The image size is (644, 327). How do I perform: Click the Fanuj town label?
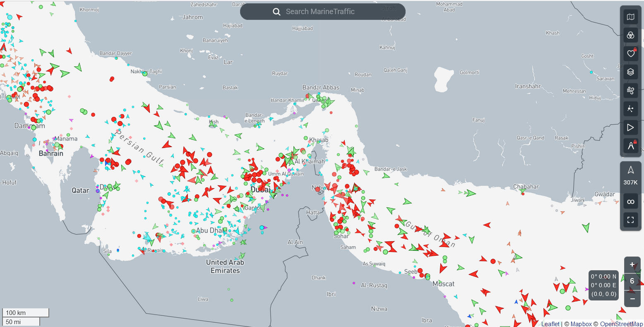pos(478,120)
